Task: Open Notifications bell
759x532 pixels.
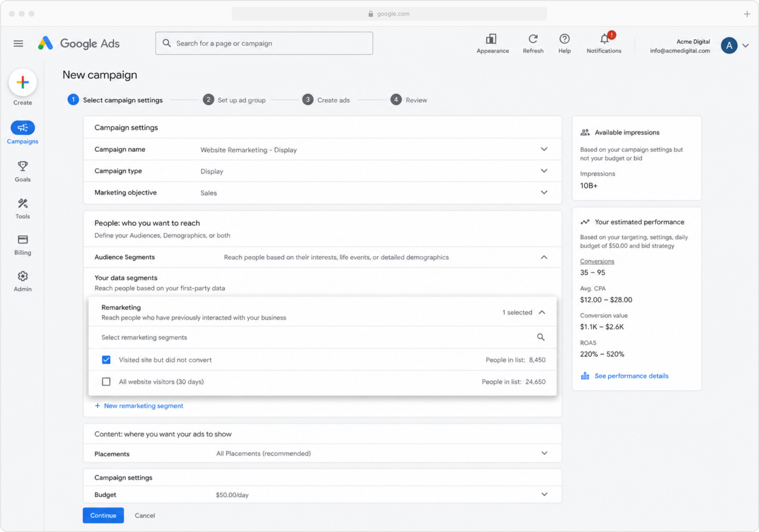Action: pyautogui.click(x=604, y=39)
